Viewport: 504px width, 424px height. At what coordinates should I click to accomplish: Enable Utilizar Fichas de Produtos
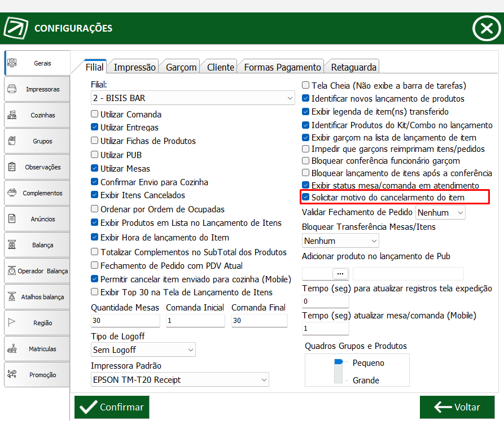pos(94,141)
